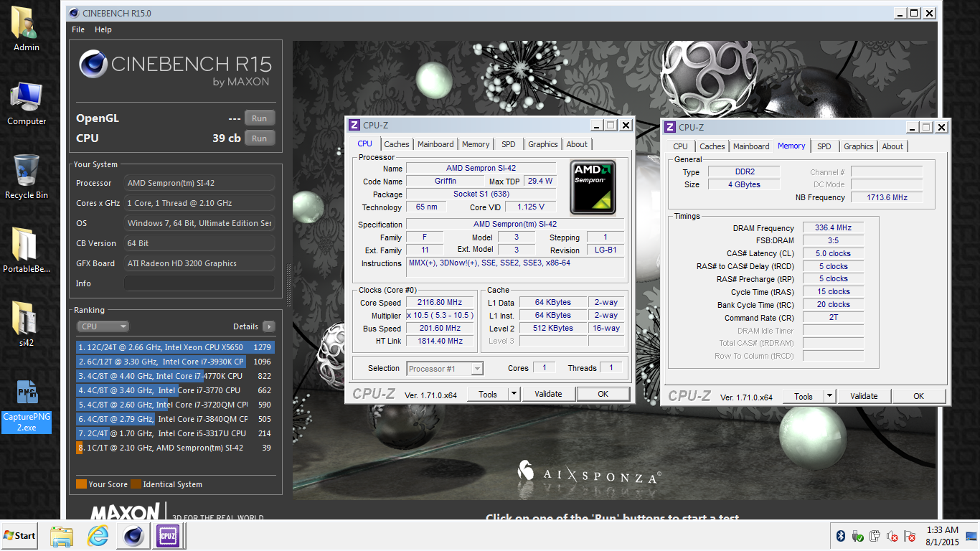Switch to SPD tab in CPU window

tap(509, 144)
